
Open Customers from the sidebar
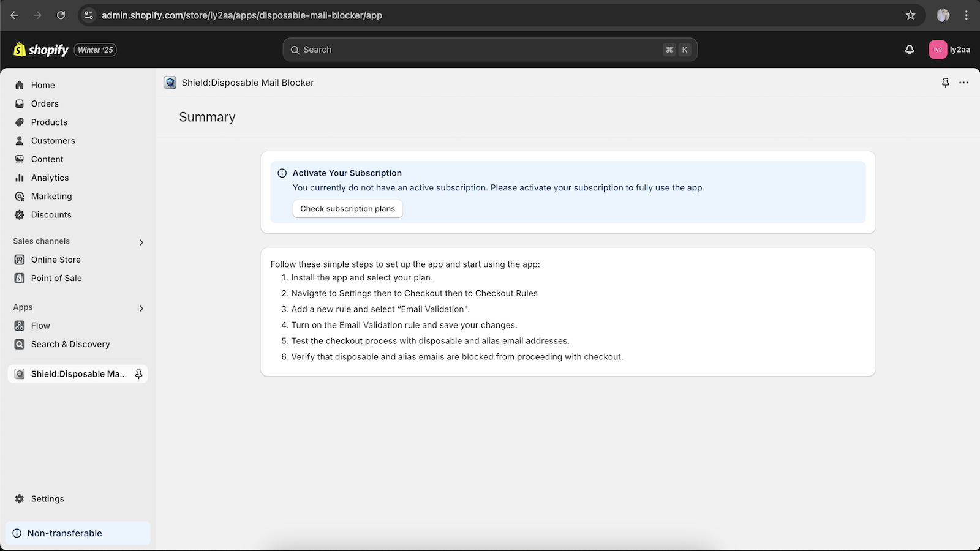pos(19,140)
